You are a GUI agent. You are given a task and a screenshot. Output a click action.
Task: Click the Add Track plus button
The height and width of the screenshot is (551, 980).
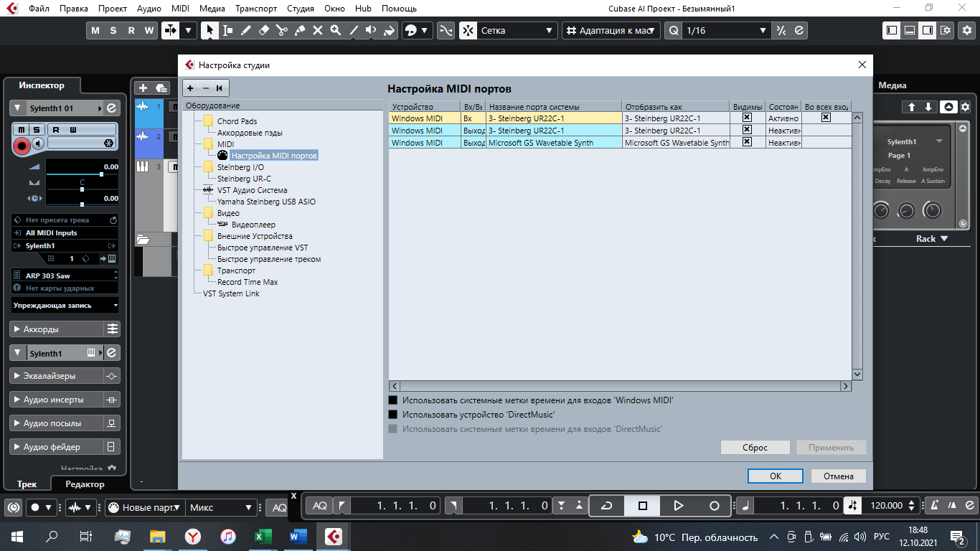[143, 88]
